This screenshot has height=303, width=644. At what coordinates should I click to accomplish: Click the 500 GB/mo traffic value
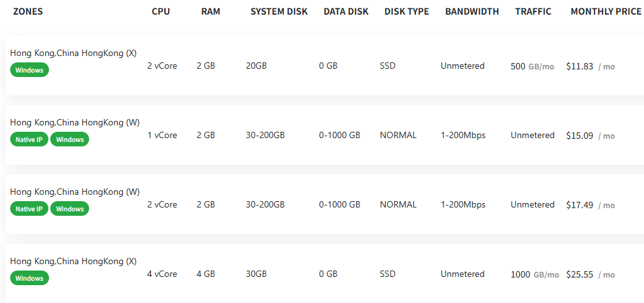click(532, 66)
